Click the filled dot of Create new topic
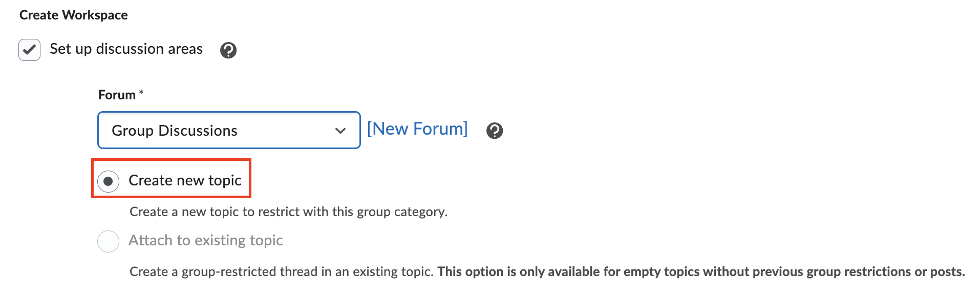This screenshot has height=295, width=980. click(108, 181)
